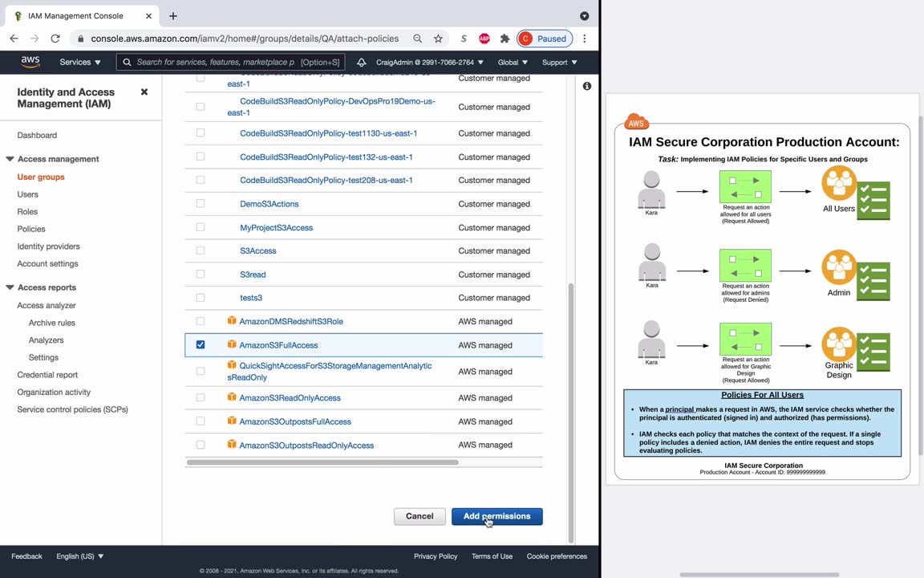
Task: Click the browser address bar URL
Action: coord(245,39)
